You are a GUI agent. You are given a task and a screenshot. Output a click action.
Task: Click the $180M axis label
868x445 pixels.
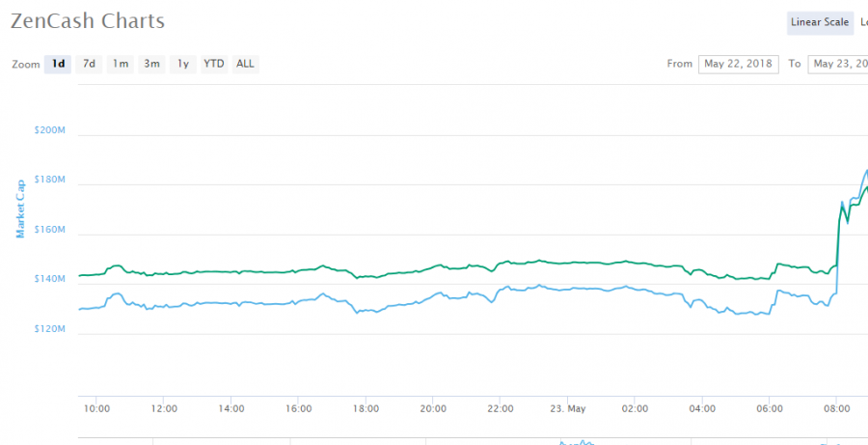coord(50,181)
